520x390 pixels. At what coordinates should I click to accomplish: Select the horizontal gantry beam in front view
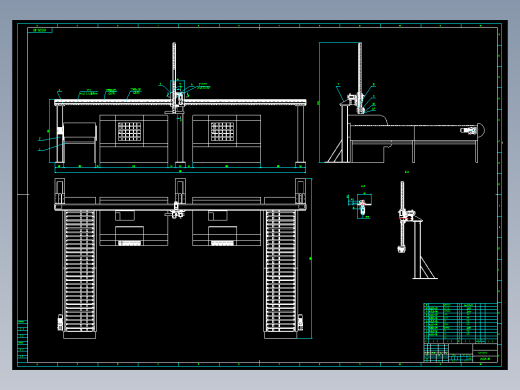pyautogui.click(x=180, y=102)
